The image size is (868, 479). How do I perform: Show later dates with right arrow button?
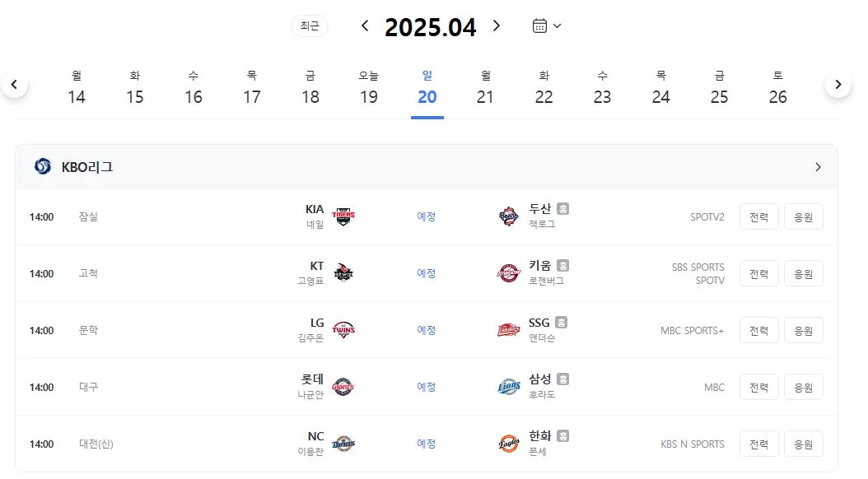coord(838,85)
